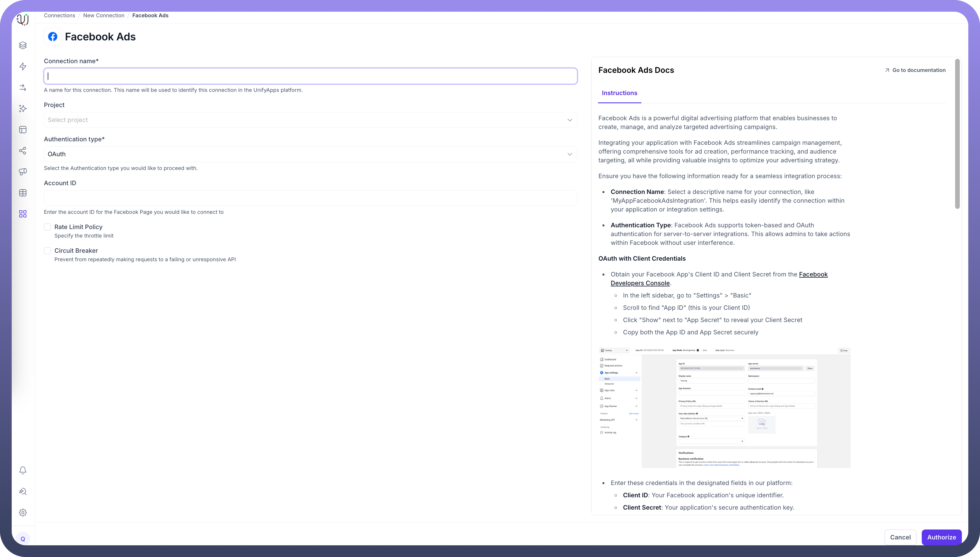Click the sparkle AI sidebar icon
Screen dimensions: 980x557
[23, 109]
